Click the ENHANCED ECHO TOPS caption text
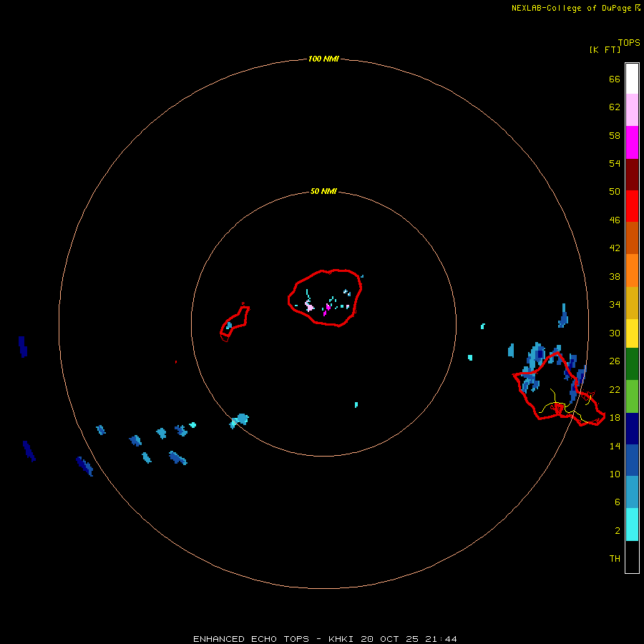The height and width of the screenshot is (644, 644). 251,639
